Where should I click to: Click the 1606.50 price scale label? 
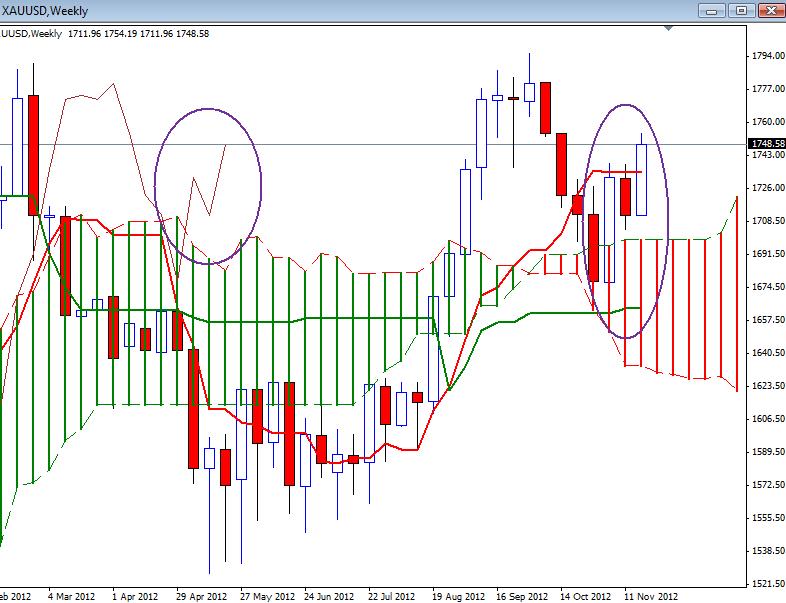point(768,419)
